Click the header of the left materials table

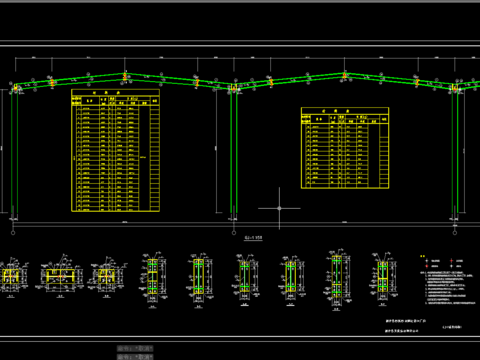(115, 93)
